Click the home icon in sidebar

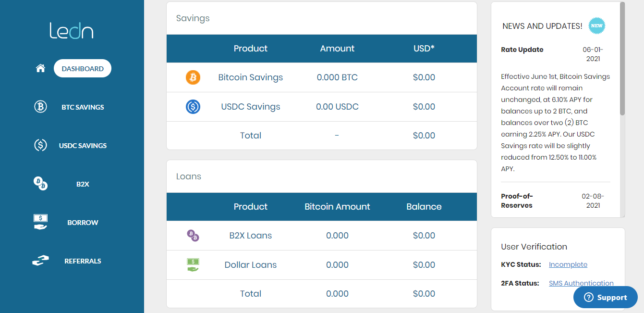[x=40, y=68]
